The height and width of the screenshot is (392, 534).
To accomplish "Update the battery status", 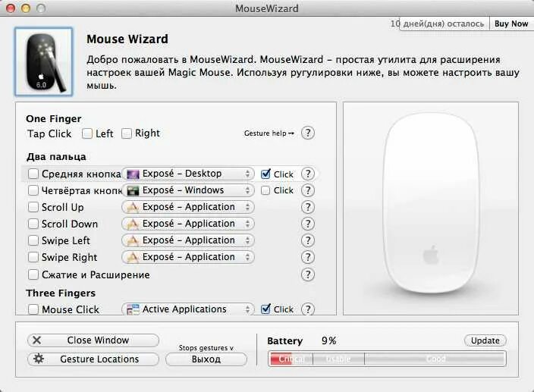I will click(x=485, y=340).
